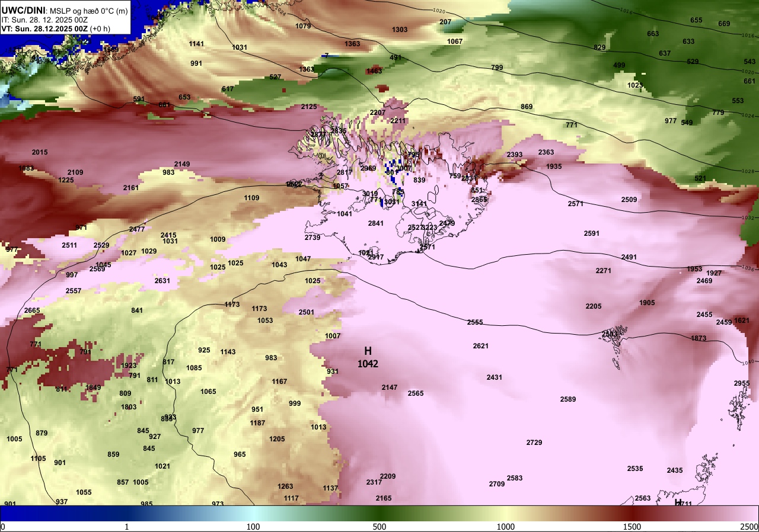
Task: Click the map value 2149
Action: (x=182, y=164)
